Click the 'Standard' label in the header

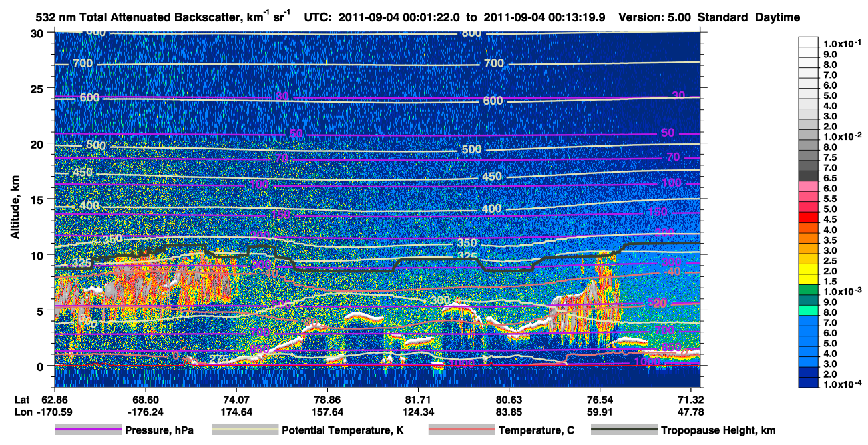[723, 17]
